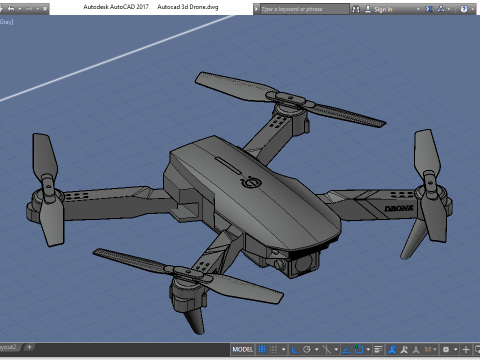The image size is (480, 360).
Task: Click the Undo arrow in quick access toolbar
Action: [x=11, y=9]
